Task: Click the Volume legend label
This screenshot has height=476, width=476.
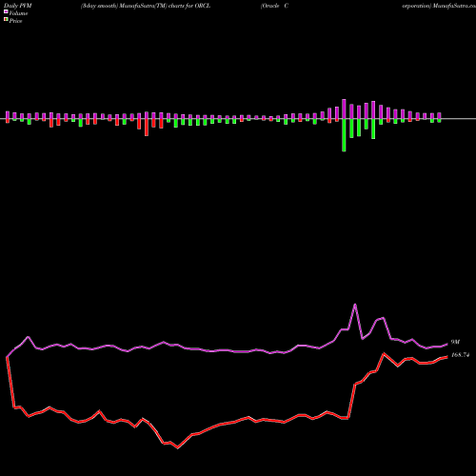Action: 18,13
